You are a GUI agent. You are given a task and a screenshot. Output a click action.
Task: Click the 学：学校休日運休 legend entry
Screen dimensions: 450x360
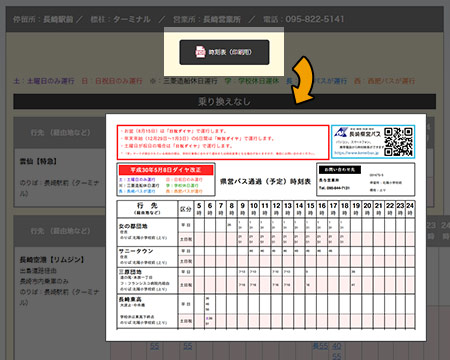point(252,81)
